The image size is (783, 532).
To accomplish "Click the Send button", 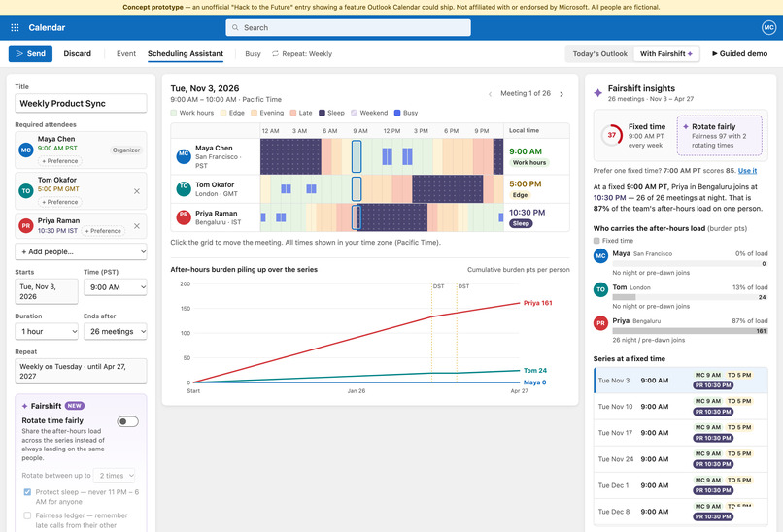I will tap(30, 53).
